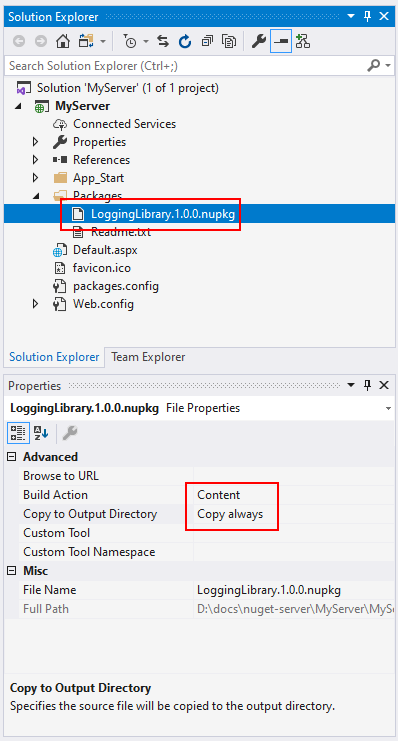The image size is (398, 741).
Task: Collapse the Packages folder
Action: click(x=35, y=196)
